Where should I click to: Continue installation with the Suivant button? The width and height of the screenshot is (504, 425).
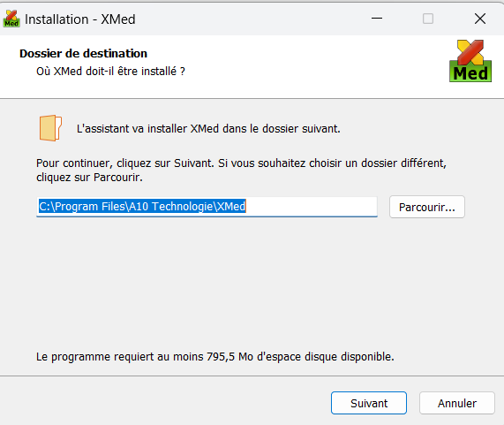tap(369, 403)
